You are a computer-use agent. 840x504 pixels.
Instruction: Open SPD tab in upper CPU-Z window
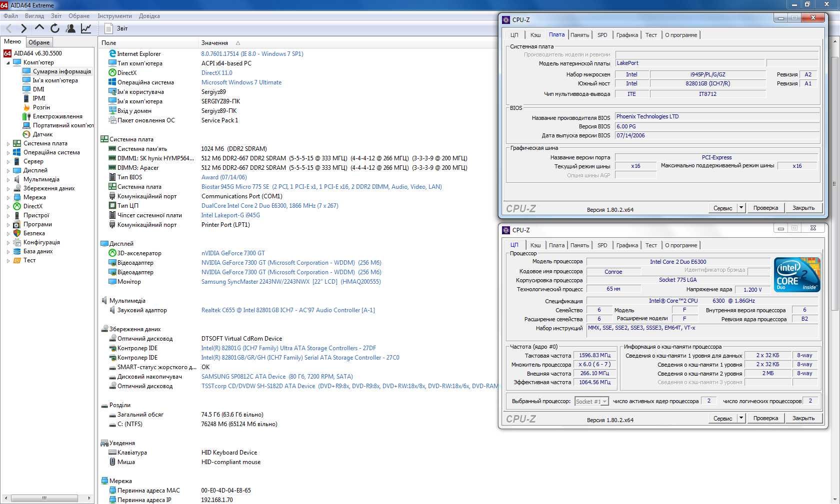pos(602,35)
